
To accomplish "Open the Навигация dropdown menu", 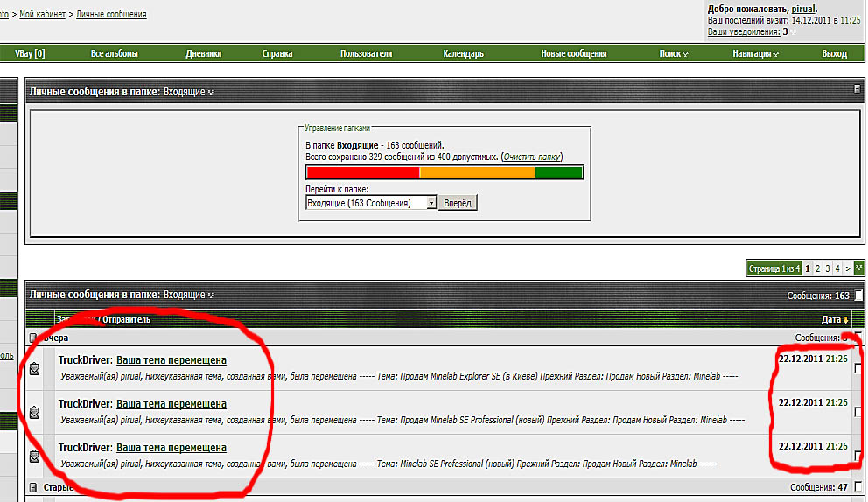I will [x=755, y=53].
